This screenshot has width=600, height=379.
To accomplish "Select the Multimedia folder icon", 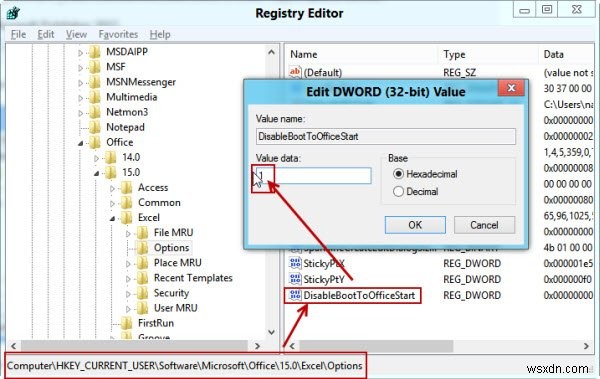I will (x=95, y=97).
